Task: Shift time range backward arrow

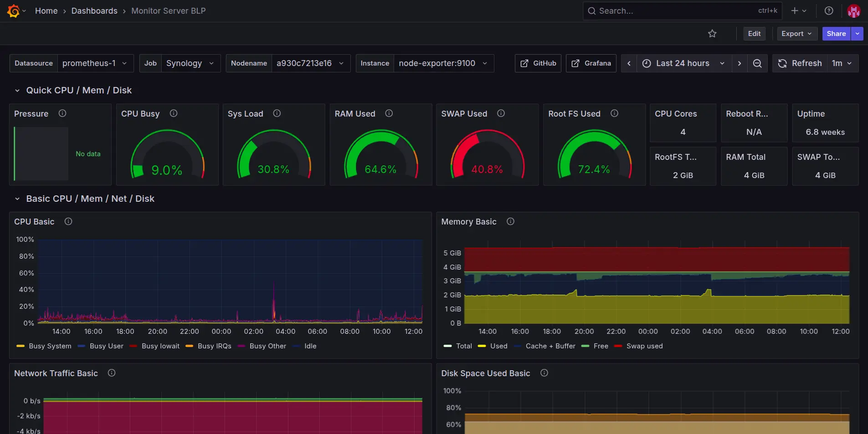Action: tap(629, 63)
